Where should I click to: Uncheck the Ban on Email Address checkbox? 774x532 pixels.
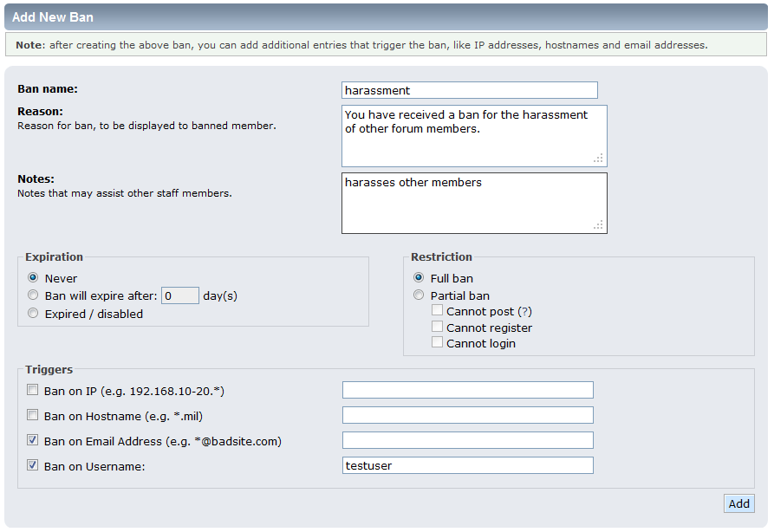(x=33, y=440)
